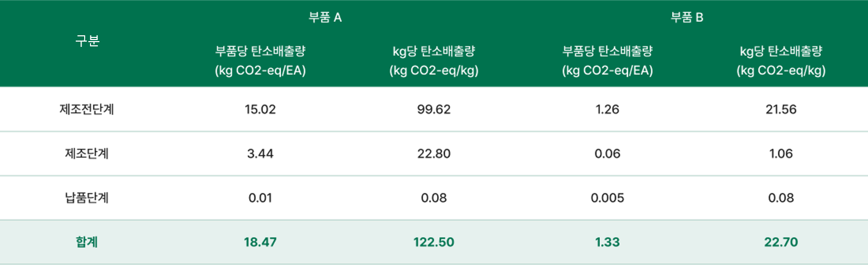The width and height of the screenshot is (868, 265).
Task: Click the 22.80 value cell
Action: [x=434, y=153]
